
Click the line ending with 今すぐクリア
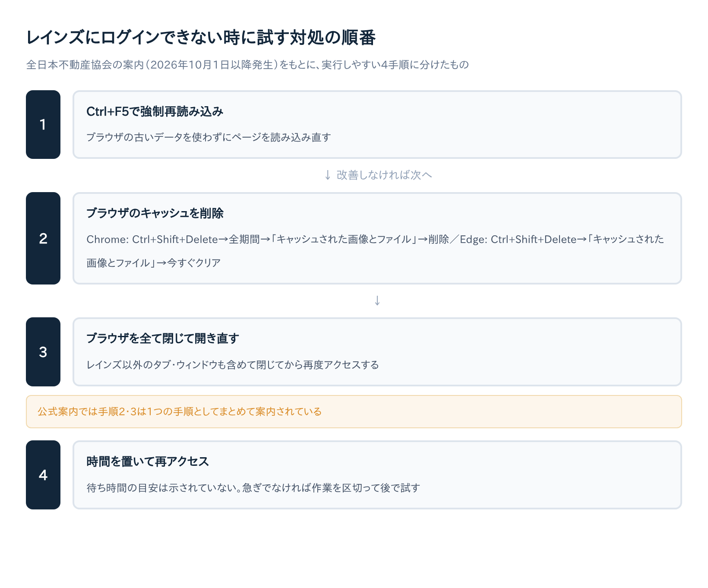[x=154, y=263]
